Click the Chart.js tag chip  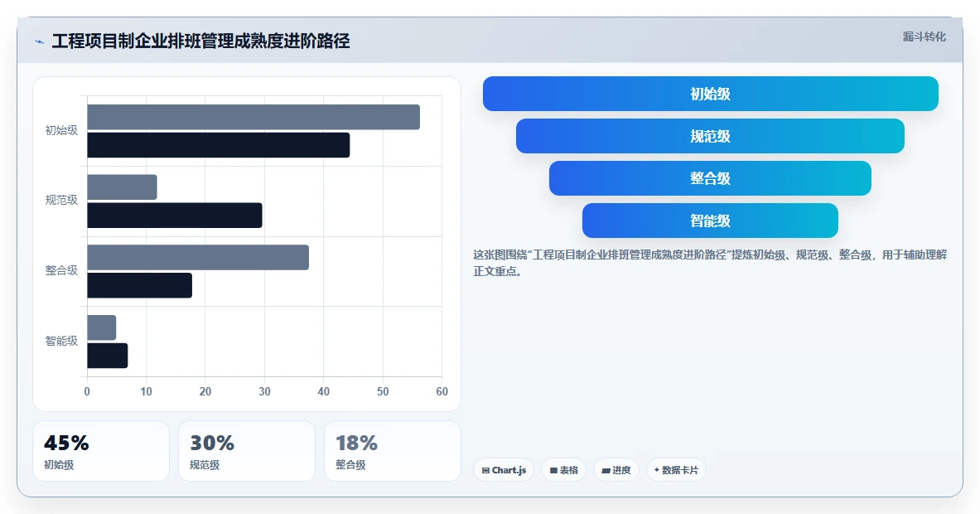[x=504, y=470]
